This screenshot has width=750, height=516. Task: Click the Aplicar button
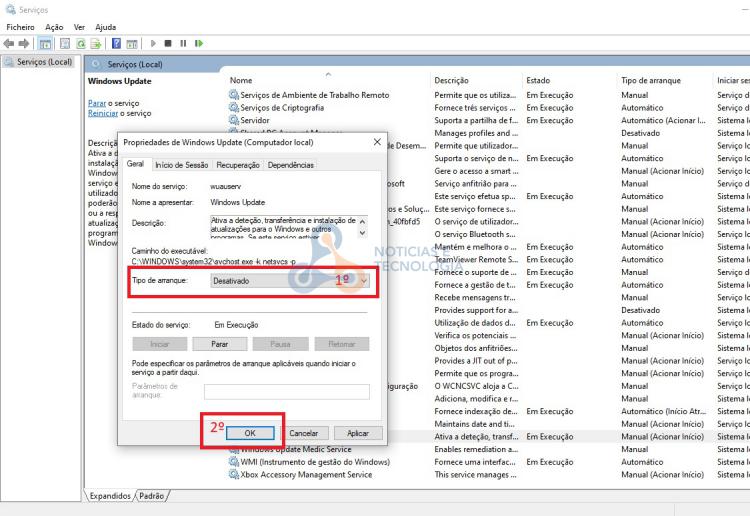point(358,433)
